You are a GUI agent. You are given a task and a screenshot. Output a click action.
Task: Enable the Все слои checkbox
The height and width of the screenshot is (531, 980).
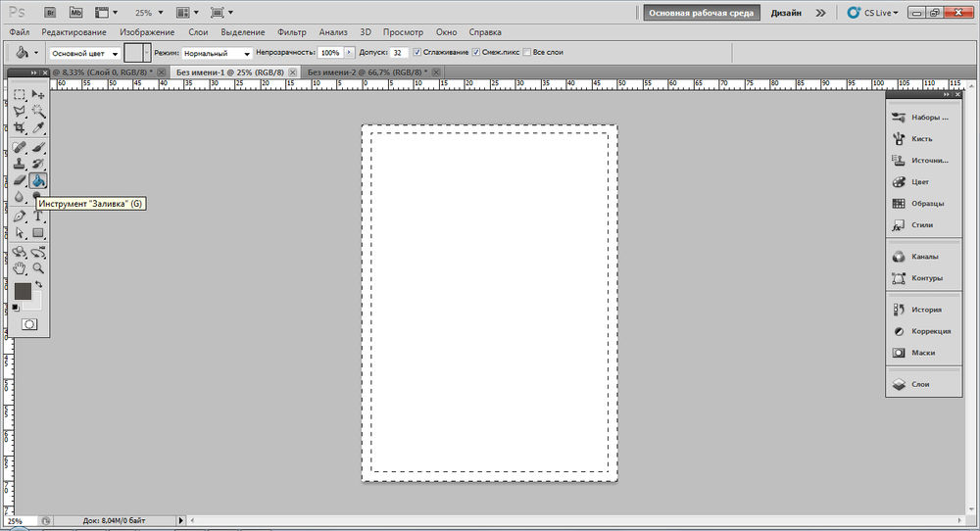(x=526, y=52)
